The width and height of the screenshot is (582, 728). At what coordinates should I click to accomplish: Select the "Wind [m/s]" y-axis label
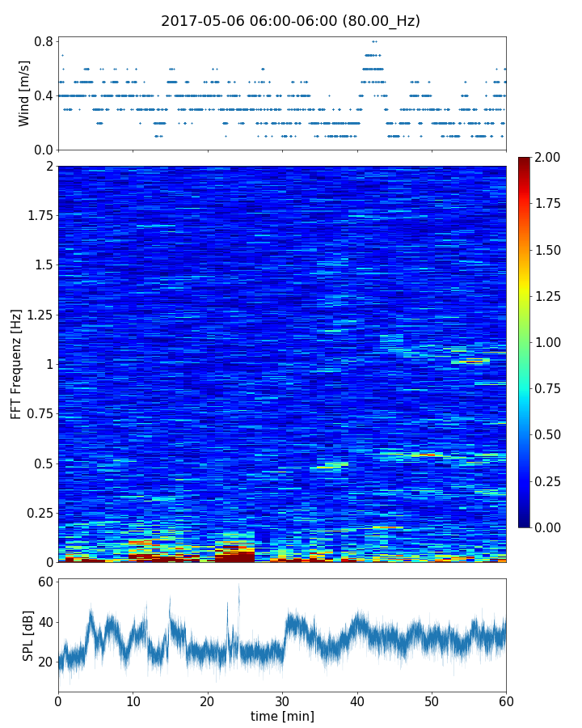pyautogui.click(x=24, y=93)
